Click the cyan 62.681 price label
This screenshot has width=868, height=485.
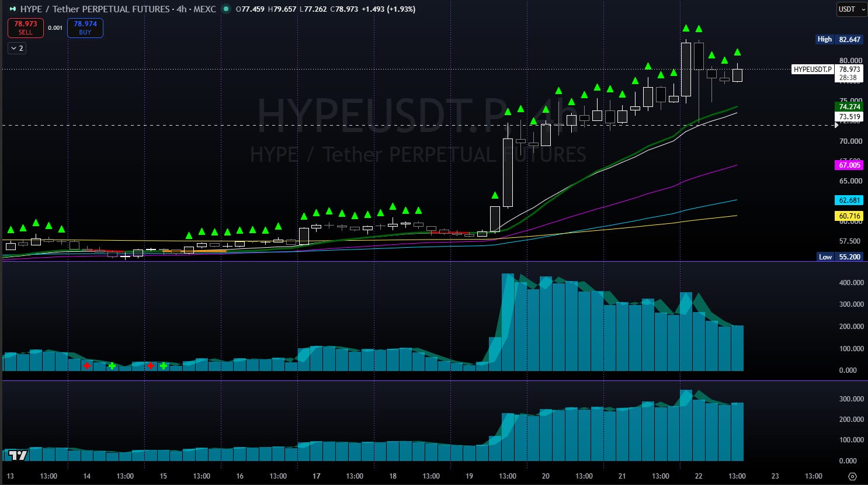click(850, 200)
